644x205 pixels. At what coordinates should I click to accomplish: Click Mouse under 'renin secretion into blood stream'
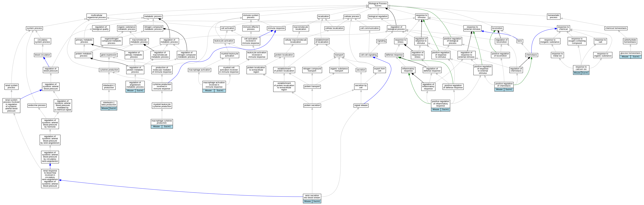click(x=307, y=201)
